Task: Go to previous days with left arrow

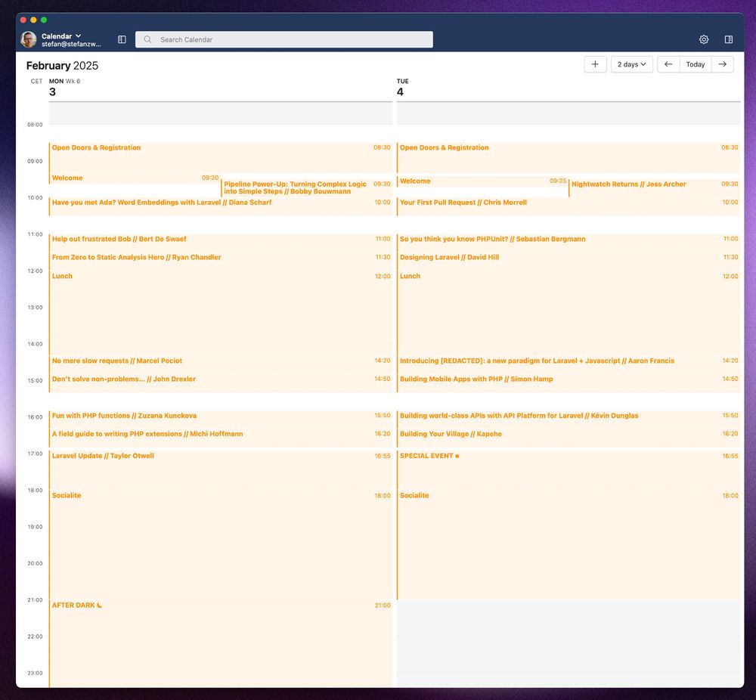Action: (x=668, y=64)
